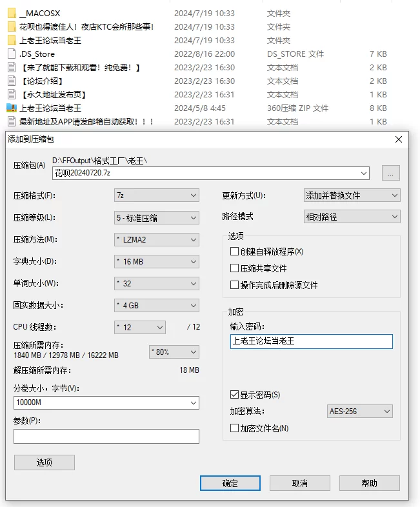Open the 加密算法 AES-256 dropdown
420x507 pixels.
(x=360, y=412)
